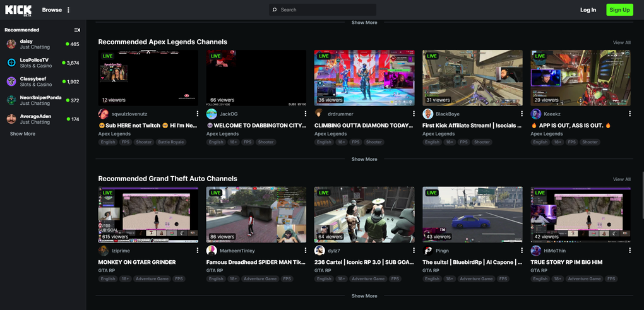Click the Log In button
The image size is (644, 310).
click(588, 10)
